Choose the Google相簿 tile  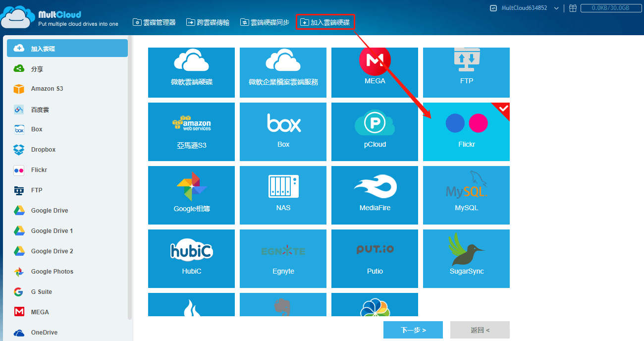(191, 195)
